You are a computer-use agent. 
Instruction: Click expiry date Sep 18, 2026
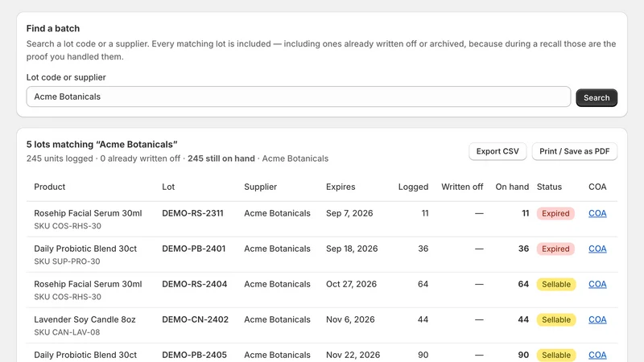tap(352, 249)
